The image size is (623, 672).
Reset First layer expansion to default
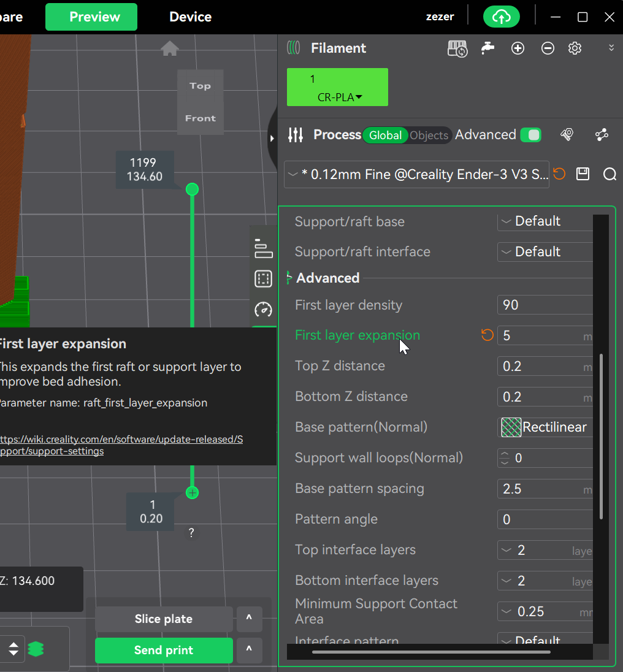(x=487, y=335)
